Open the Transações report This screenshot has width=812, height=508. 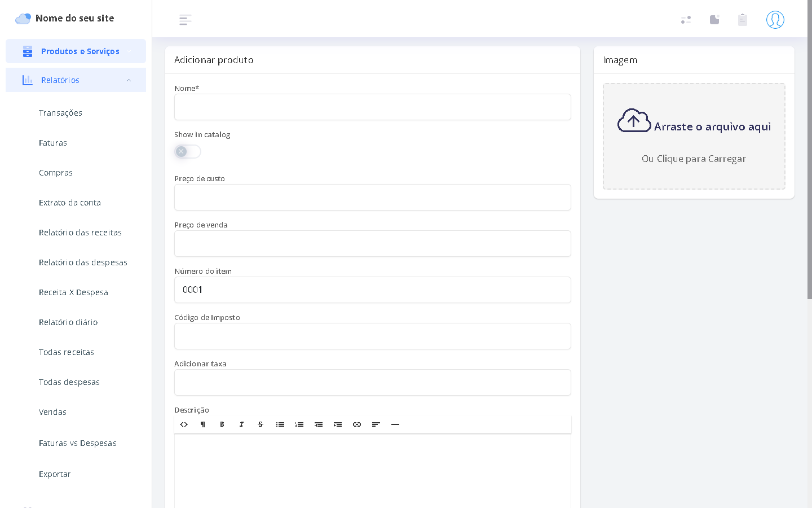pos(60,113)
